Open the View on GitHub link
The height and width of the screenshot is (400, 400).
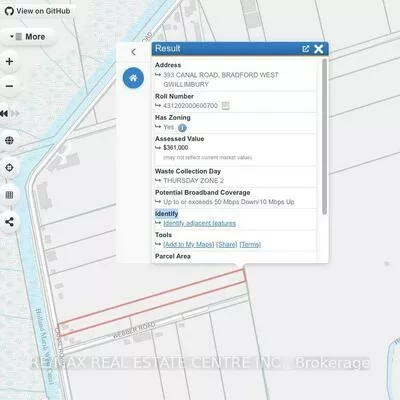pos(37,11)
